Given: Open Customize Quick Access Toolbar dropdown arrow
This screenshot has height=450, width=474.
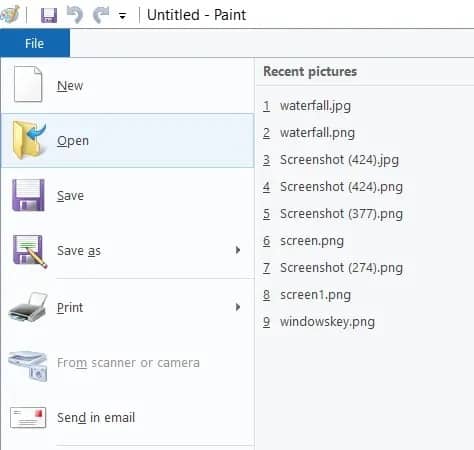Looking at the screenshot, I should coord(122,16).
